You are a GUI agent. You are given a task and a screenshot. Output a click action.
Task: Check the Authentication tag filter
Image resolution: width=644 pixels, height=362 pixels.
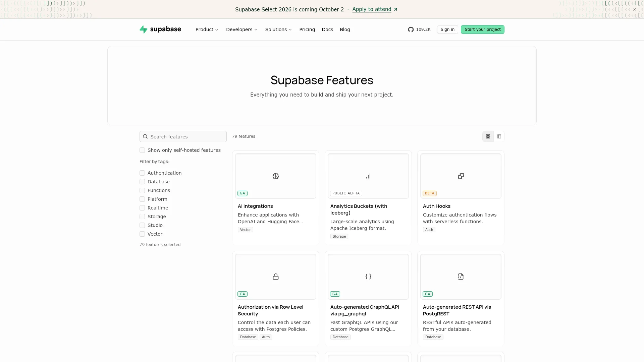tap(142, 173)
